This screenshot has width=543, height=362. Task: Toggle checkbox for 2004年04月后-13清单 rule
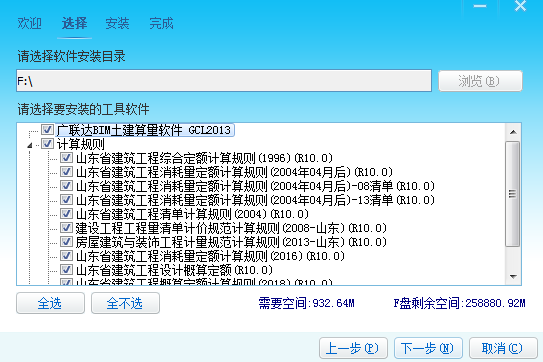66,200
